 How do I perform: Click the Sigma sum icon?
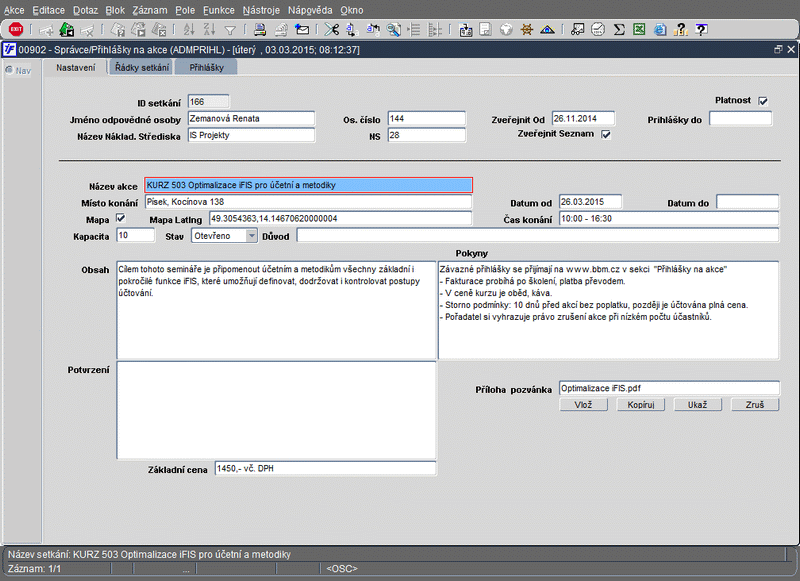point(619,30)
